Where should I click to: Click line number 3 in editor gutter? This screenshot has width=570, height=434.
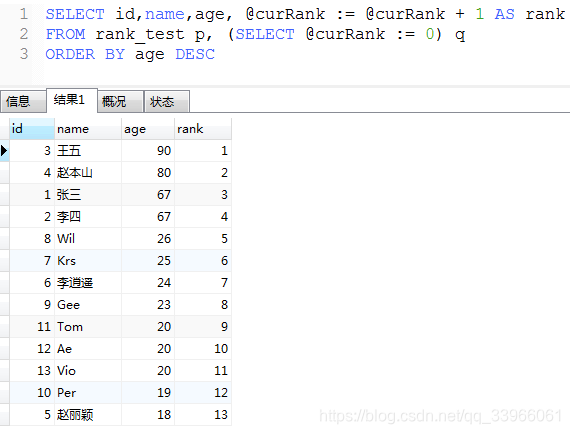pos(24,54)
